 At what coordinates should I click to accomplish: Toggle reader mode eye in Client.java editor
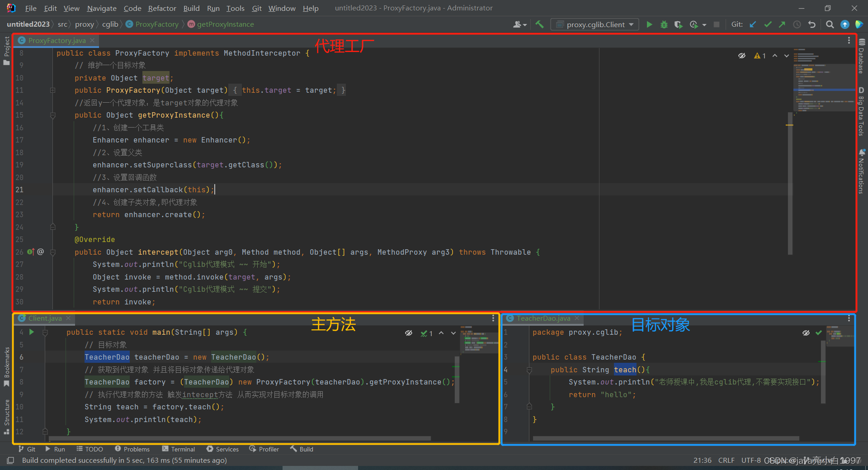[409, 333]
